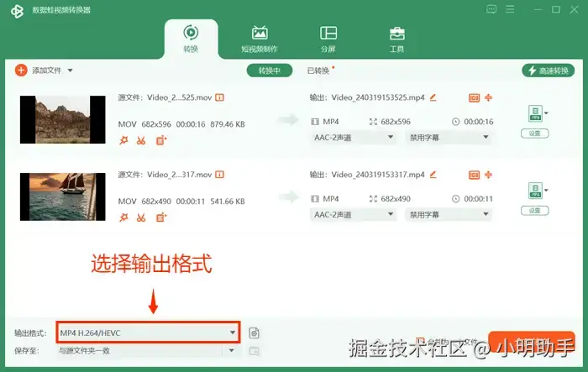Open AAC-2声道 audio dropdown for second video
This screenshot has height=372, width=588.
coord(353,214)
